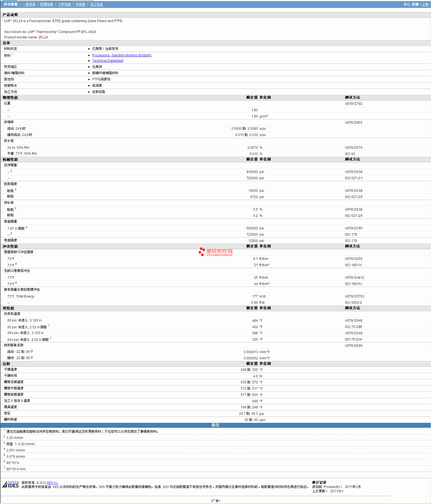Go to the 力学性能 tab
The height and width of the screenshot is (504, 431).
(x=64, y=4)
